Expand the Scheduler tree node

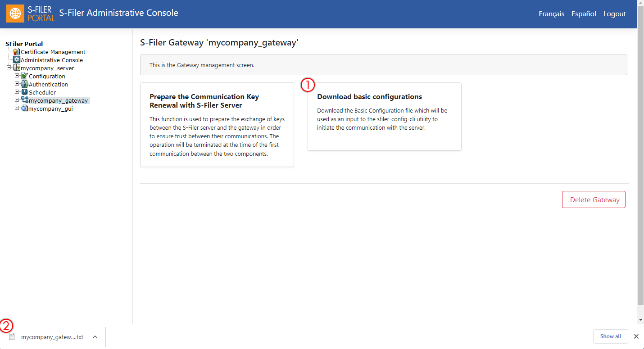[17, 92]
